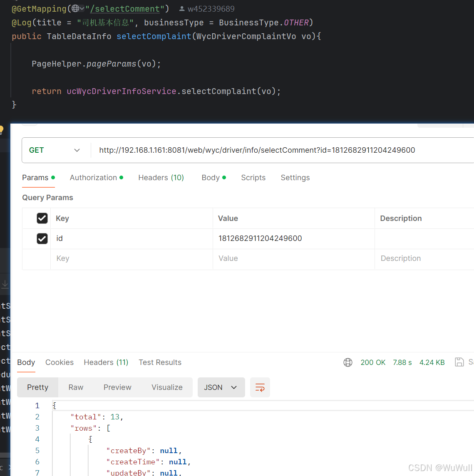
Task: Click the id key cell
Action: (132, 238)
